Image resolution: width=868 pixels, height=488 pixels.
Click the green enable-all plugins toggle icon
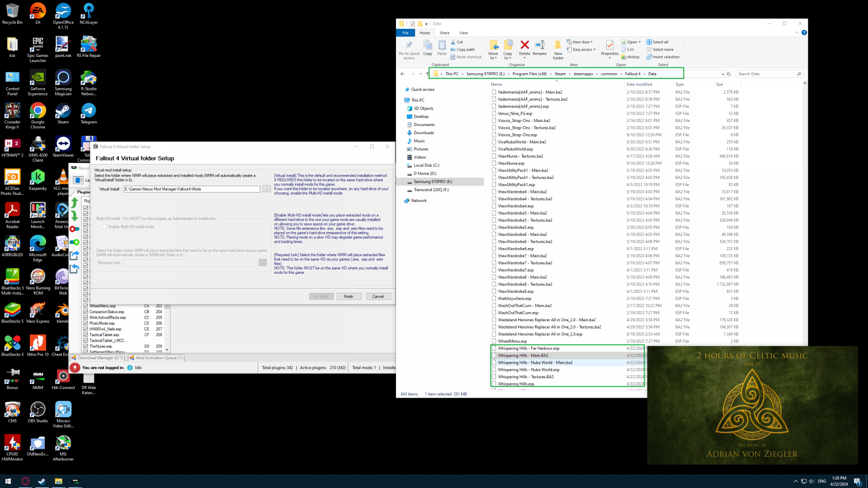coord(75,242)
